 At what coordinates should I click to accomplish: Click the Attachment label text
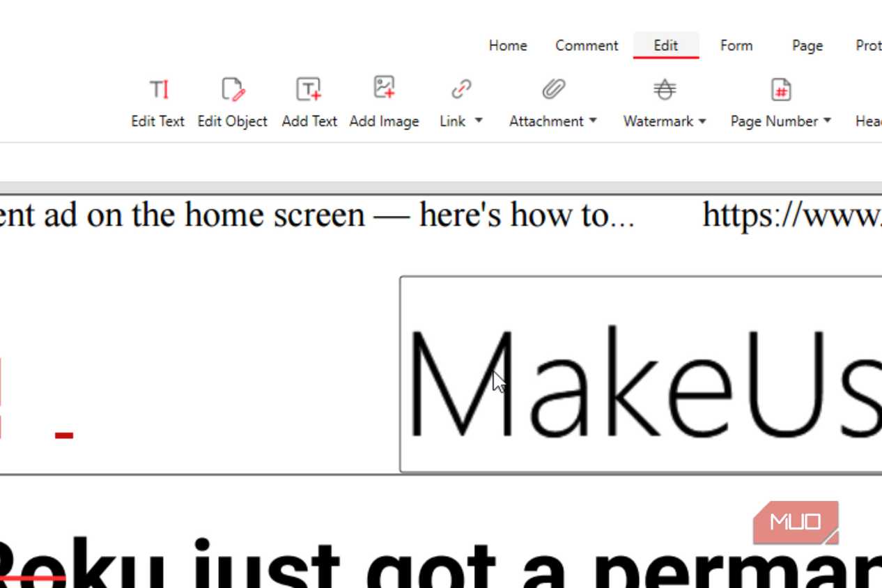click(546, 121)
